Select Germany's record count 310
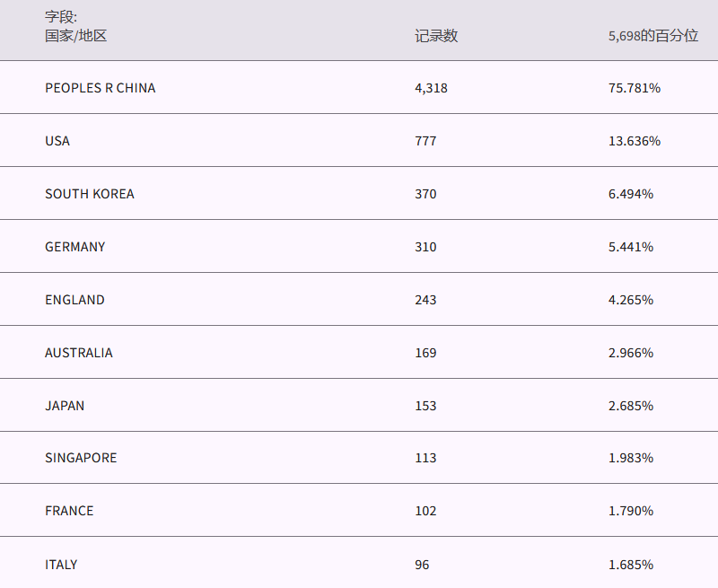Image resolution: width=718 pixels, height=588 pixels. (x=425, y=247)
